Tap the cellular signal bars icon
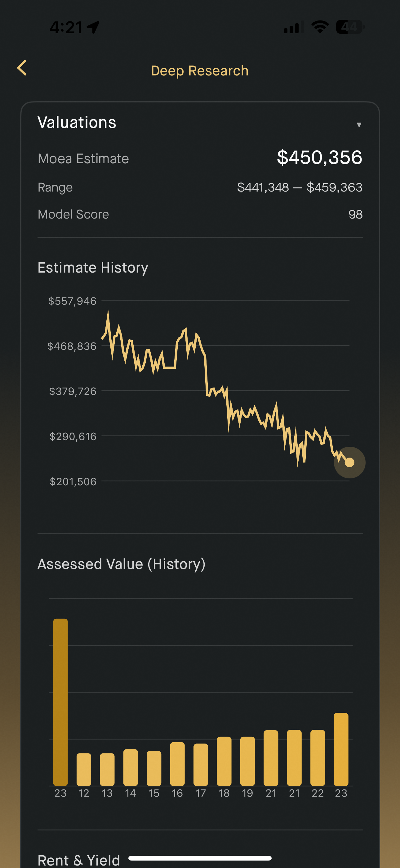 click(x=294, y=27)
